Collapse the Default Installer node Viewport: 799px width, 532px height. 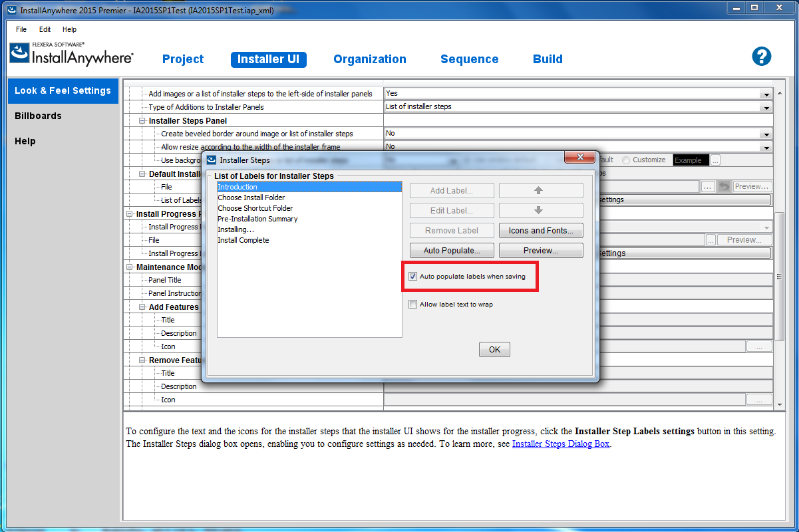pyautogui.click(x=142, y=174)
